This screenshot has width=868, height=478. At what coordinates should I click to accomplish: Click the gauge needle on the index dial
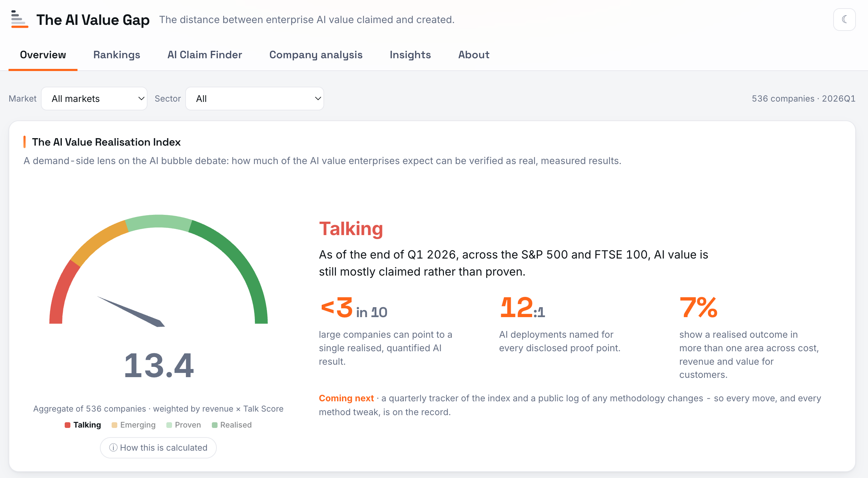point(131,311)
